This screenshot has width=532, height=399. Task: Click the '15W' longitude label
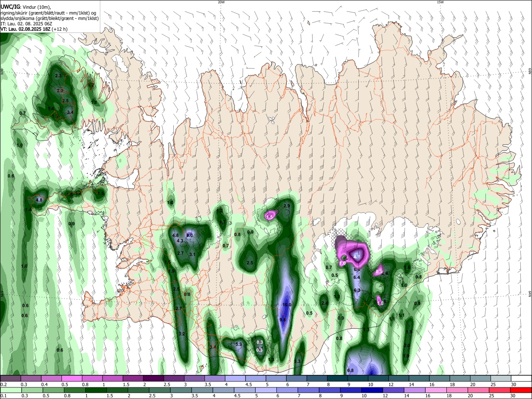[x=440, y=2]
